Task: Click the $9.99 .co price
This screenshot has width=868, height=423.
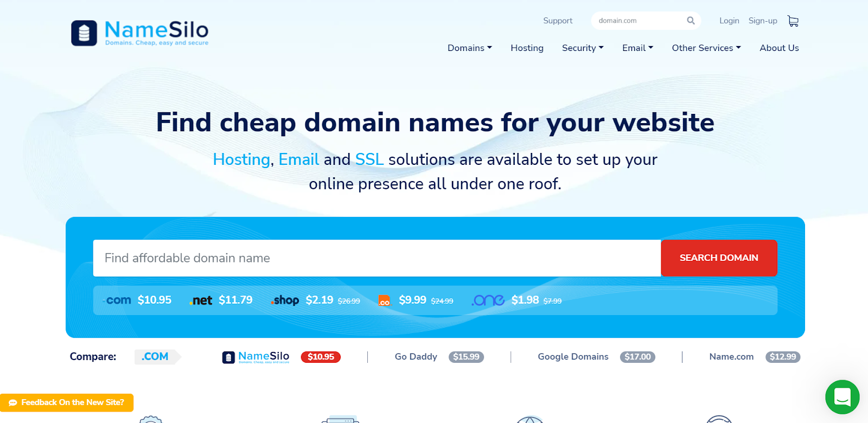Action: click(413, 300)
